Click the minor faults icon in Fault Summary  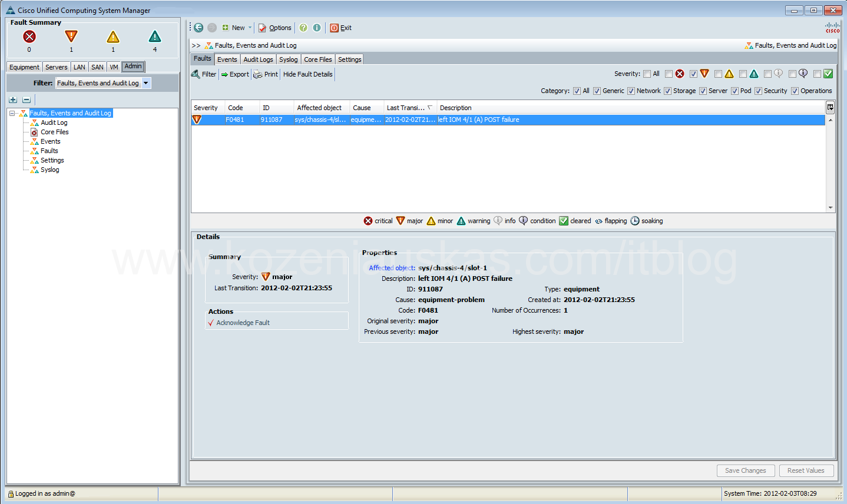click(x=113, y=37)
